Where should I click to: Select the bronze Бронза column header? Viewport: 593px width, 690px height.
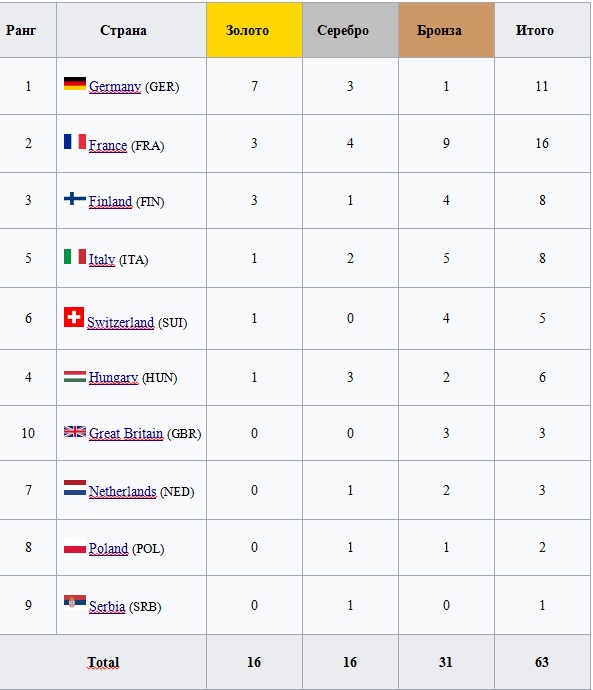point(447,30)
